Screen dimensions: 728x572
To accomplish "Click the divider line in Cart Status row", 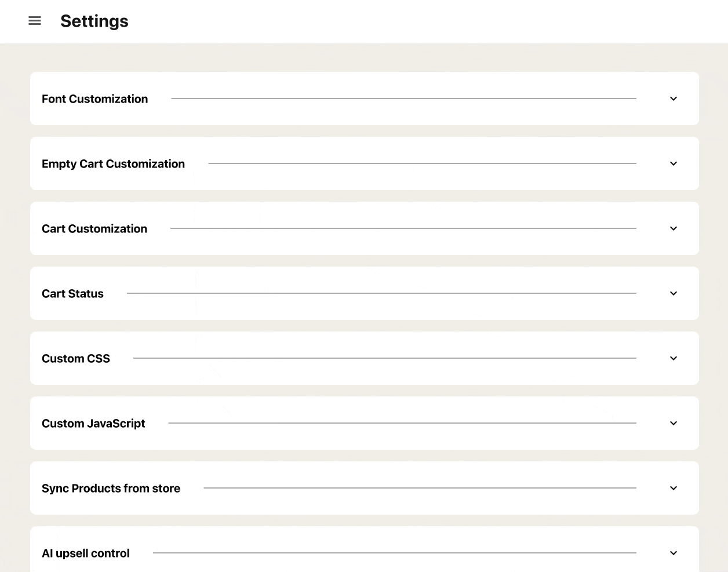I will coord(381,293).
